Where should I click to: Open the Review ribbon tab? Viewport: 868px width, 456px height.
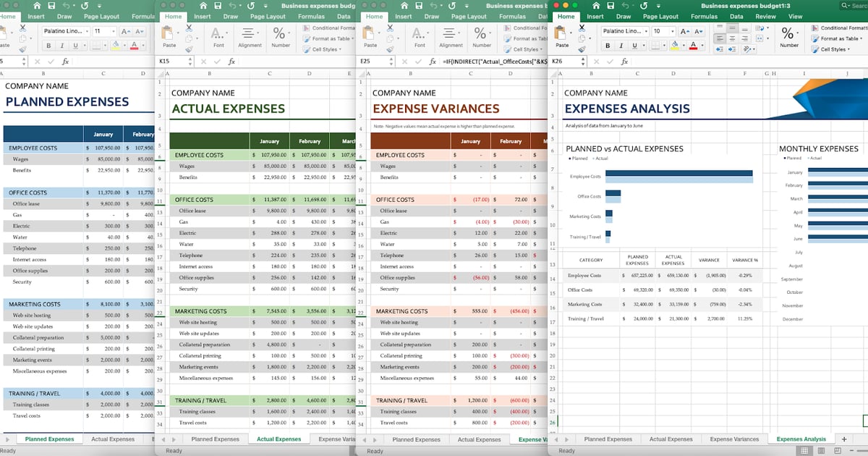pyautogui.click(x=765, y=17)
